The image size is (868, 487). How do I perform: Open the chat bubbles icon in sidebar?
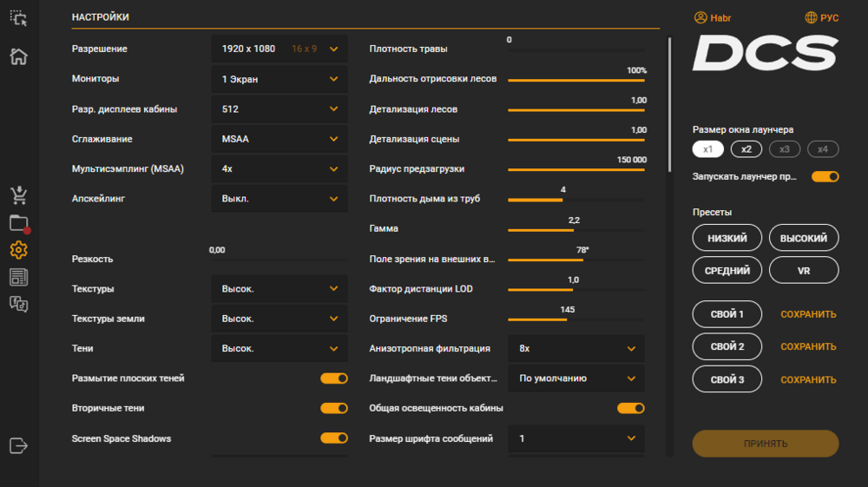18,304
